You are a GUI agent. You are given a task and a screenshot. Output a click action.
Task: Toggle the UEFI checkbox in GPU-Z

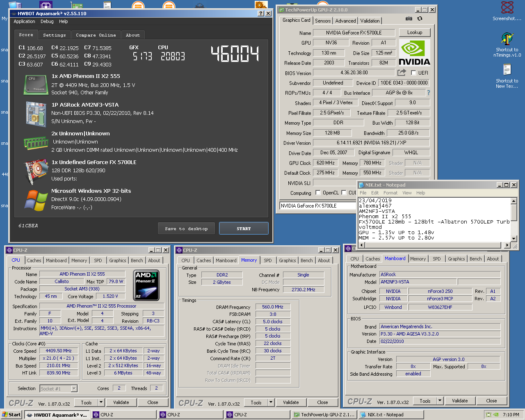coord(413,73)
